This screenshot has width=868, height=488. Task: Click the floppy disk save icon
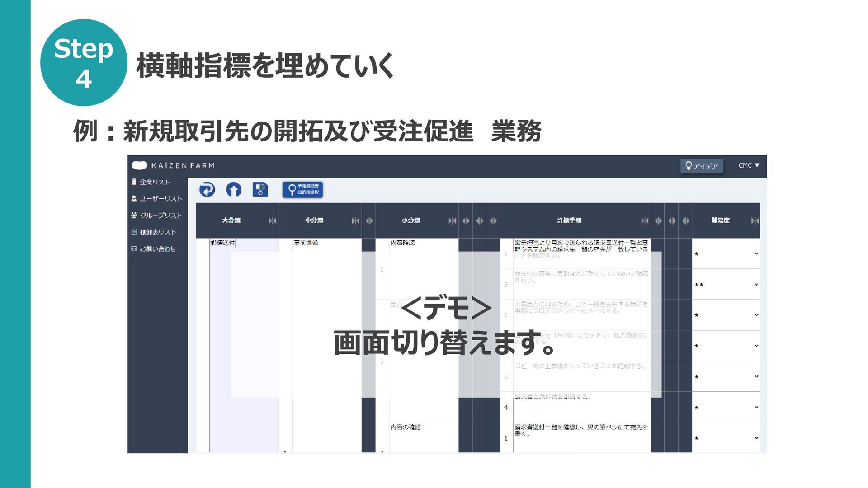(260, 189)
